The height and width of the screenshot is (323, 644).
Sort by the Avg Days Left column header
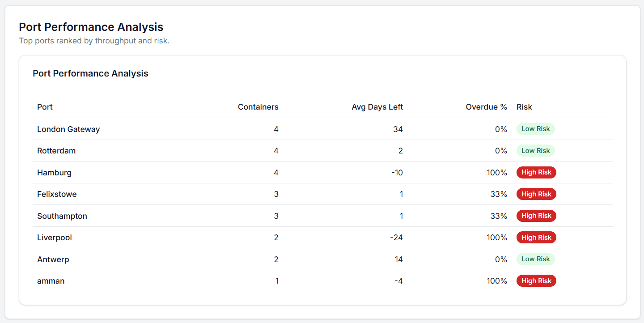377,107
